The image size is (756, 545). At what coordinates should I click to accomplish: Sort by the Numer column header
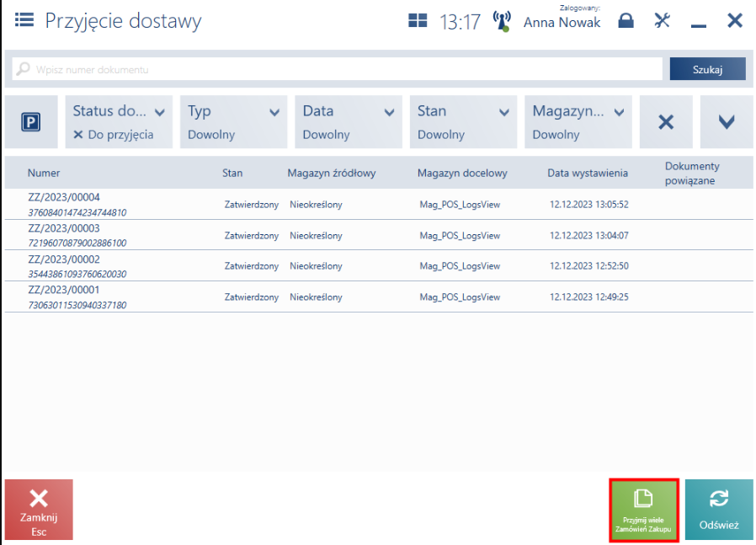44,173
